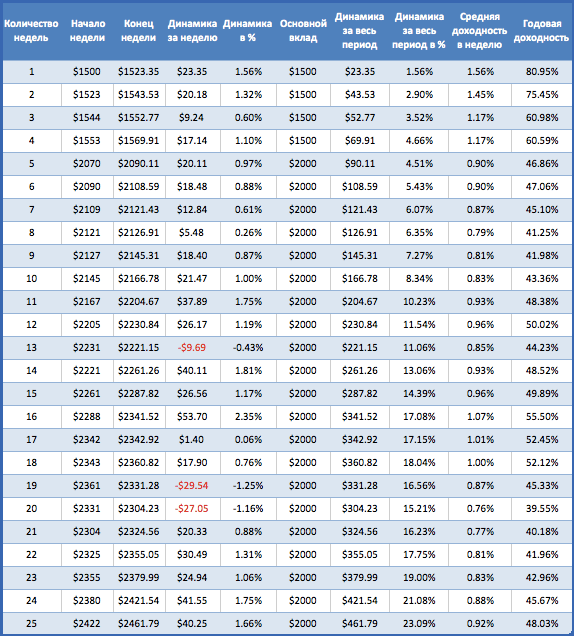The width and height of the screenshot is (574, 636).
Task: Select the $1523.35 end-of-week cell
Action: coord(139,72)
